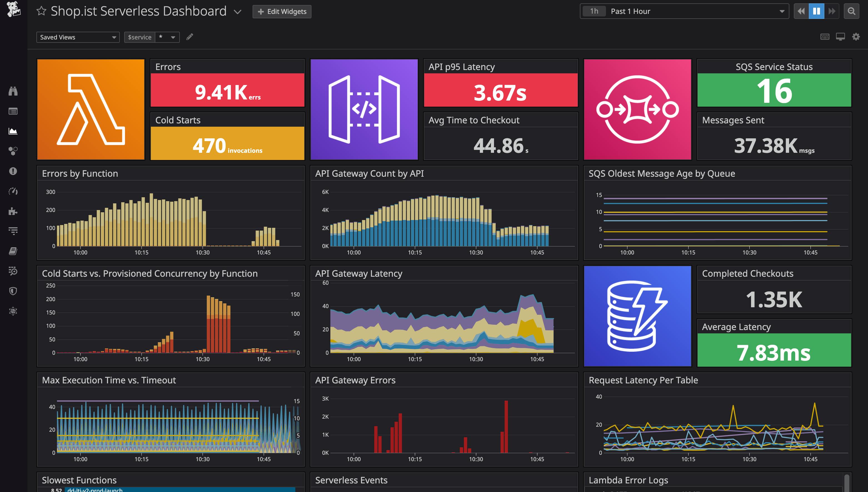
Task: Open the Network globe icon at sidebar bottom
Action: (13, 311)
